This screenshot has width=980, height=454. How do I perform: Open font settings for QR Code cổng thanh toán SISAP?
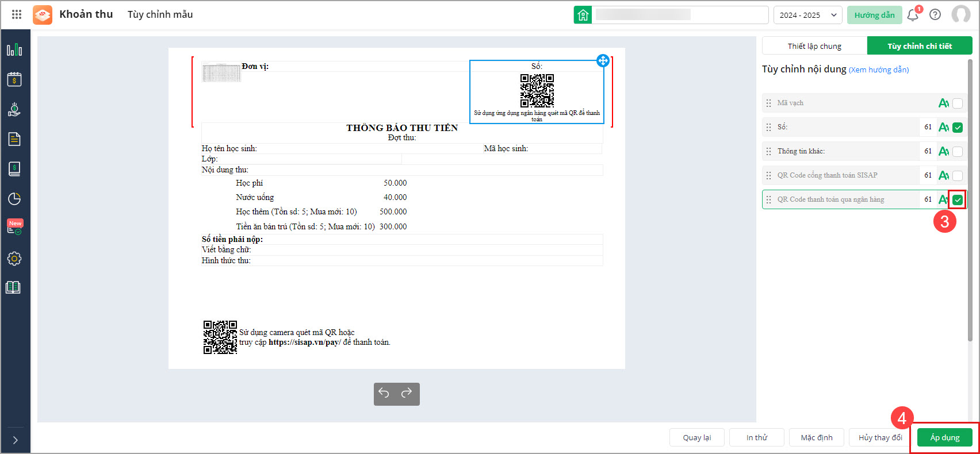pos(944,176)
